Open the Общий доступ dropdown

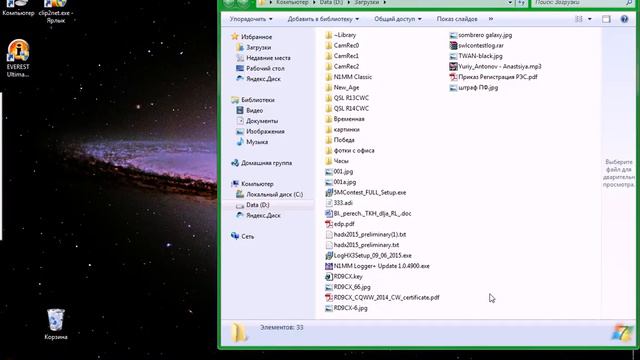pos(398,19)
